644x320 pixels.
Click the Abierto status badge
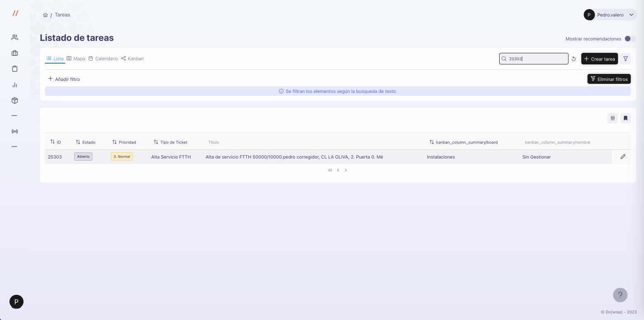coord(83,157)
